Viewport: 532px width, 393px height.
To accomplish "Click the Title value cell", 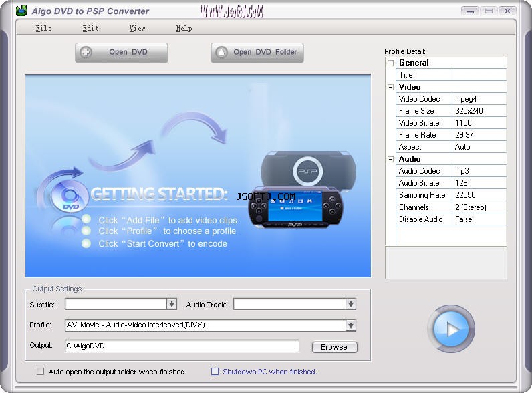I will [x=479, y=75].
